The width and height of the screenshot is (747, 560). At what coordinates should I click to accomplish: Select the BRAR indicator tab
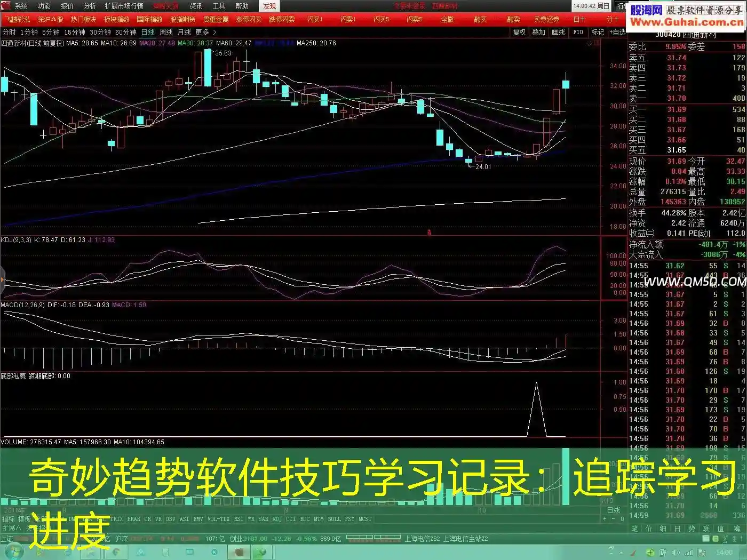(x=134, y=519)
